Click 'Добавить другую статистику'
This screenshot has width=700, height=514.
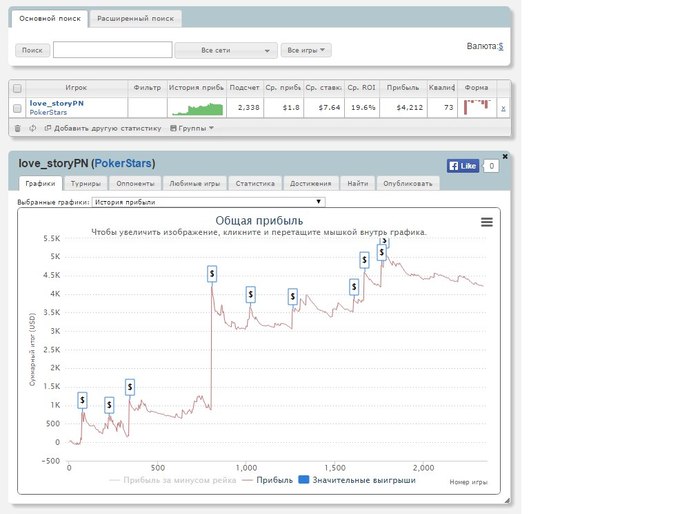(103, 128)
